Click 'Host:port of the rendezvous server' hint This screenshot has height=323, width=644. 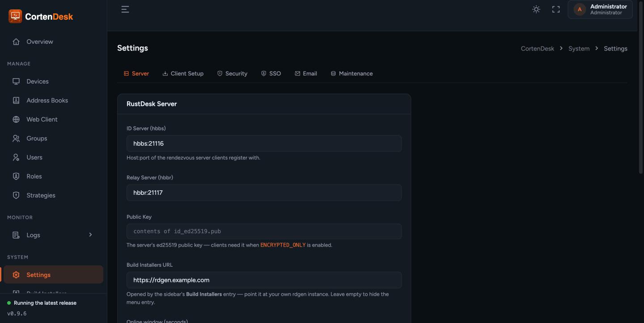click(193, 158)
